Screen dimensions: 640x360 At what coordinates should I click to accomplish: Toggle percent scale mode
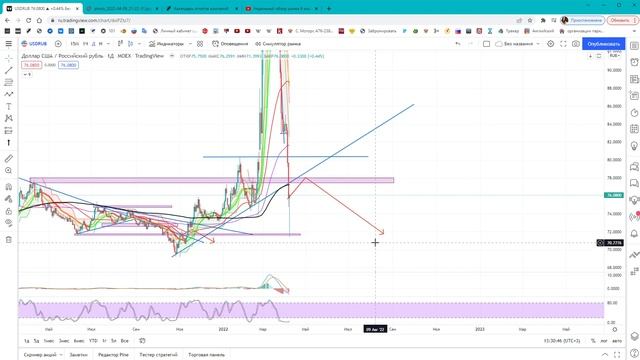coord(593,341)
